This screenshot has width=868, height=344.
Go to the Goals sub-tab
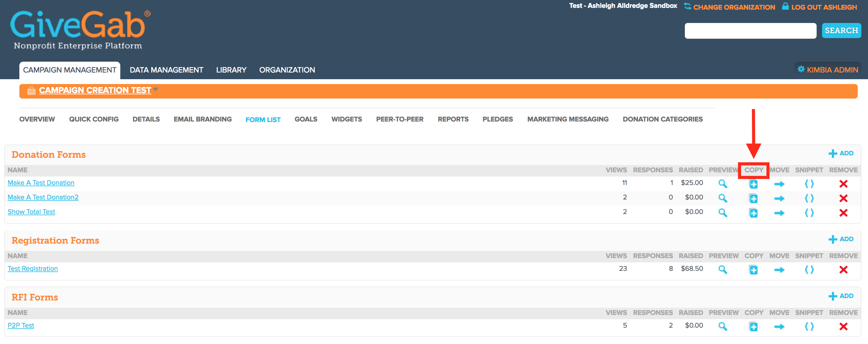pos(306,119)
